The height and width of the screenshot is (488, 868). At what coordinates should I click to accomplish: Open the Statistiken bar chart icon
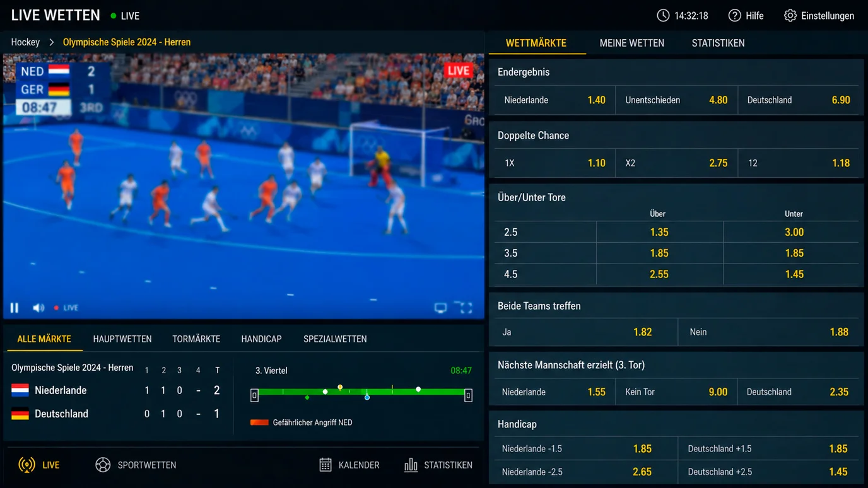411,465
